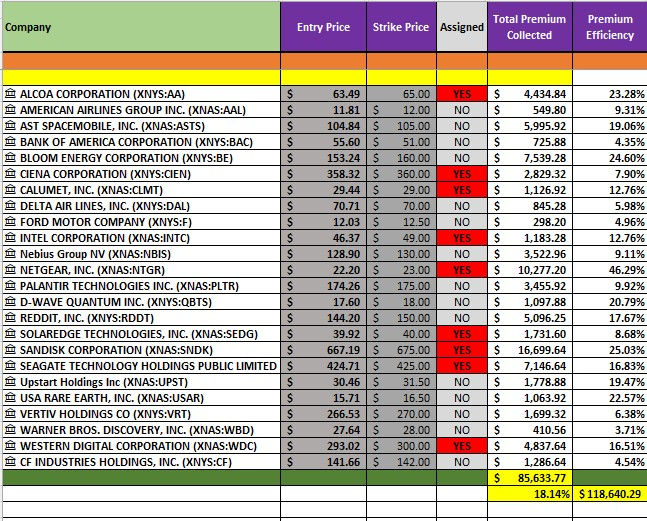Click the stock icon beside DELTA AIR LINES
This screenshot has height=521, width=647.
point(10,205)
